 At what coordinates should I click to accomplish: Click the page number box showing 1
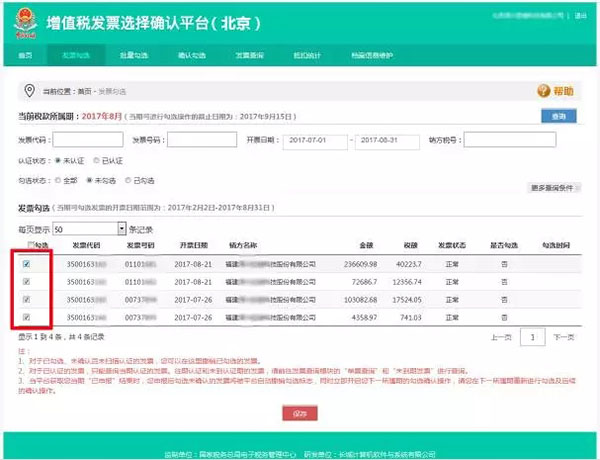(533, 337)
